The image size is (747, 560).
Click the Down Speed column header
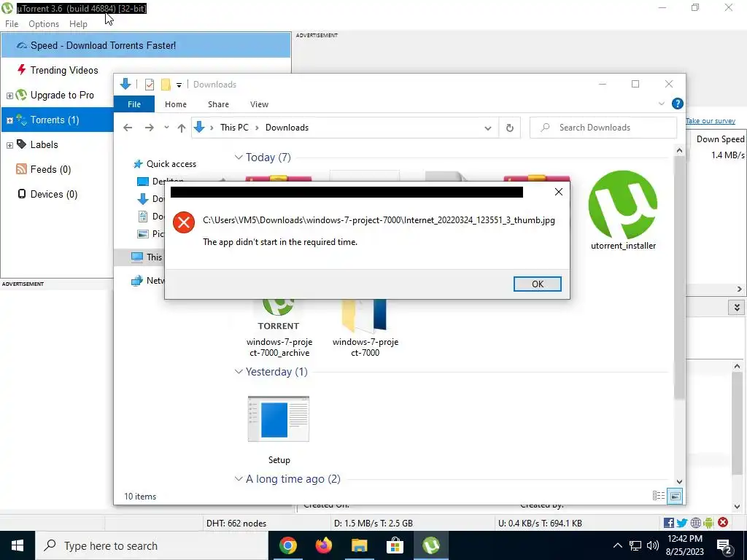719,139
